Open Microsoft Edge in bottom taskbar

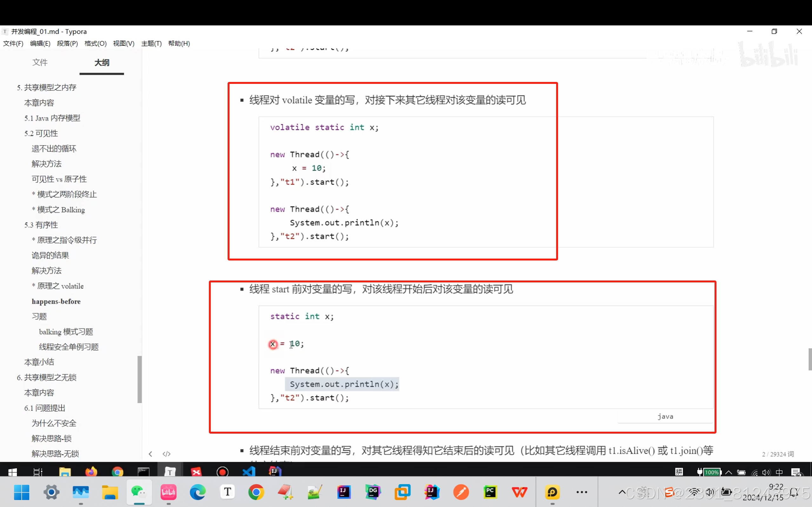click(x=198, y=492)
